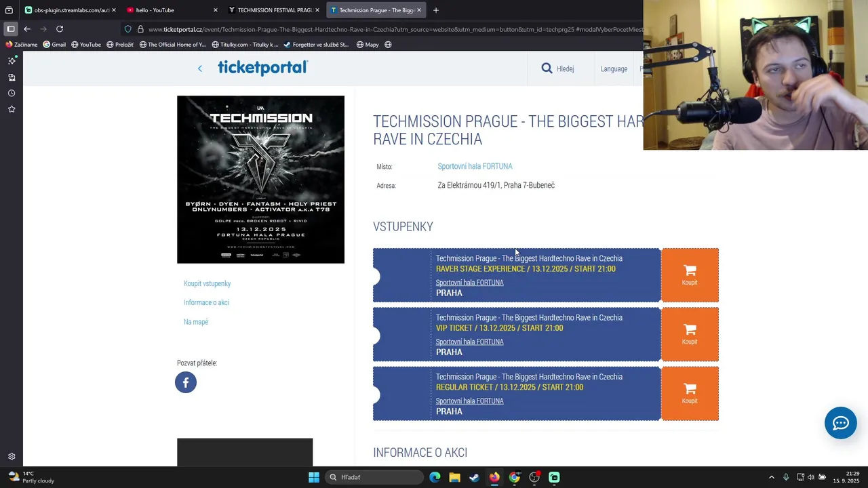868x488 pixels.
Task: Open Windows Start menu
Action: click(314, 477)
